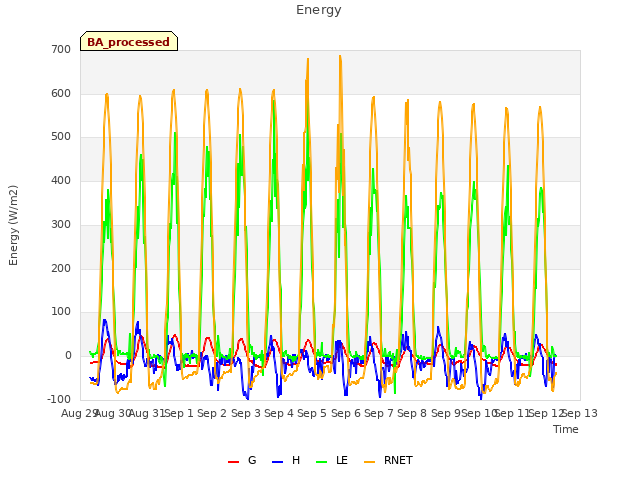Image resolution: width=640 pixels, height=480 pixels.
Task: Click the 600 y-axis tick label
Action: coord(61,93)
